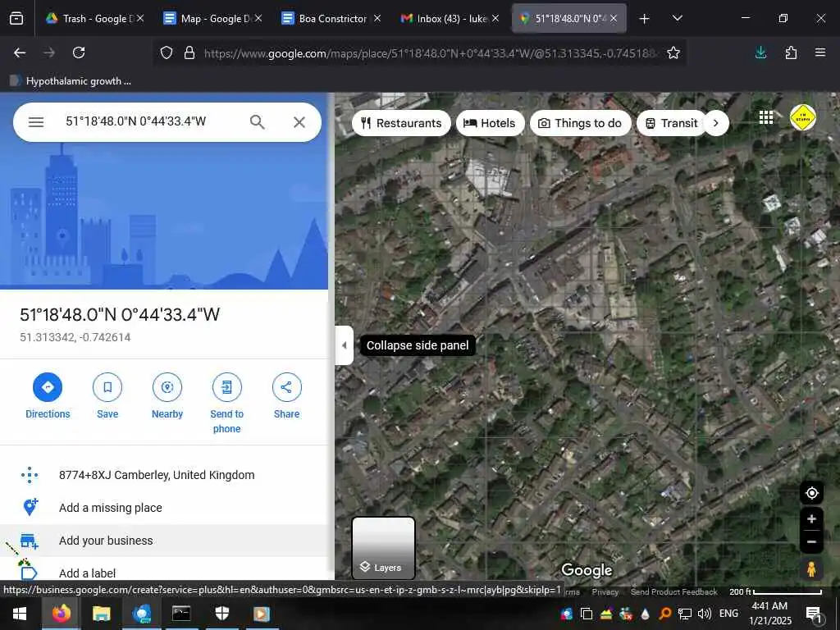Activate Street View pegman
Screen dimensions: 840x630
pyautogui.click(x=811, y=569)
